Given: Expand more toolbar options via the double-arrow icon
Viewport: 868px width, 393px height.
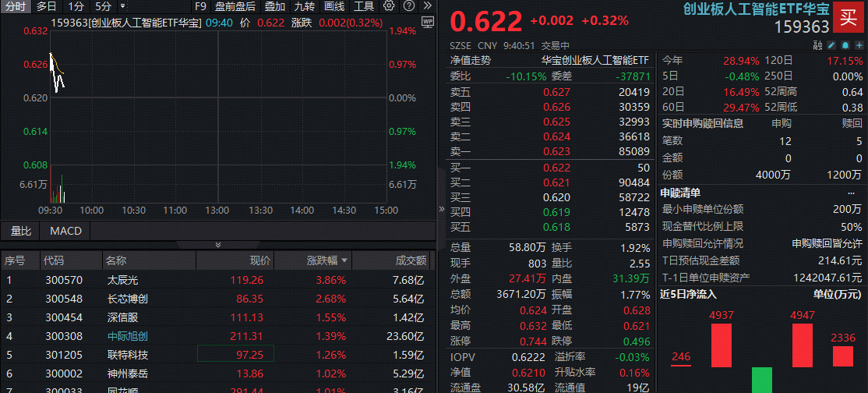Looking at the screenshot, I should (427, 6).
